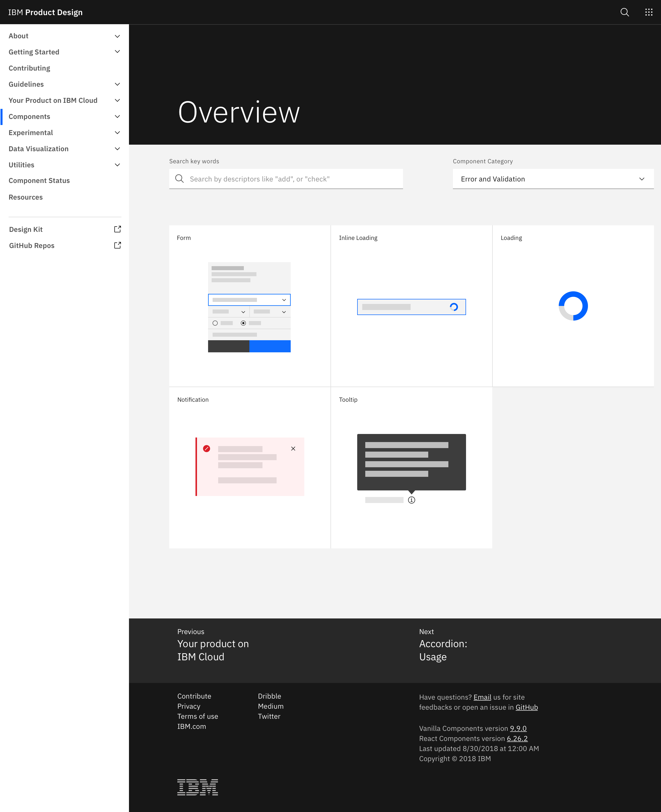The image size is (661, 812).
Task: Click the Medium footer link
Action: [271, 706]
